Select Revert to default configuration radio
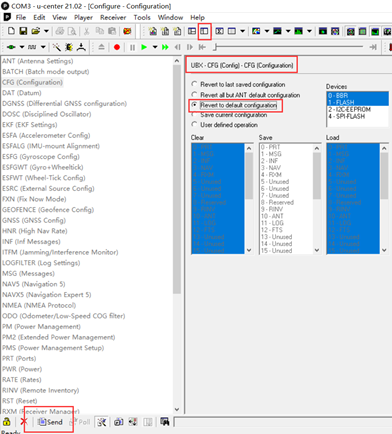Image resolution: width=392 pixels, height=434 pixels. [x=194, y=105]
